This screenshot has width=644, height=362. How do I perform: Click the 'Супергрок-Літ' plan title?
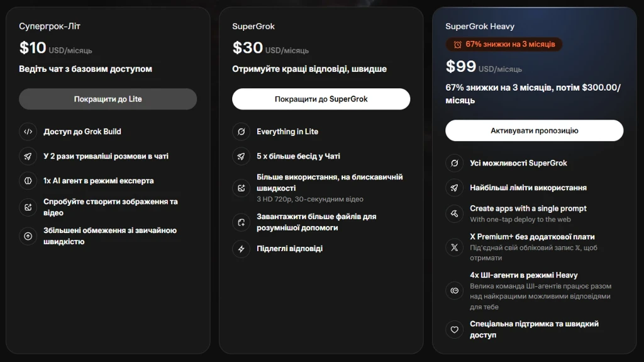[50, 26]
